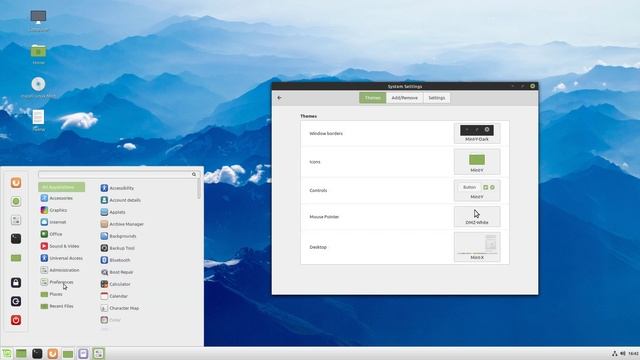Switch to the Settings tab
Image resolution: width=640 pixels, height=360 pixels.
coord(436,98)
